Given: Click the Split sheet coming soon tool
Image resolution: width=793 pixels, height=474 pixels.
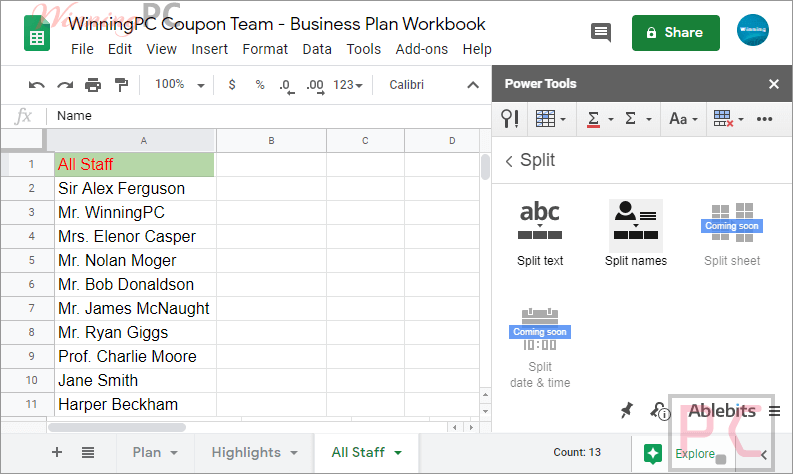Looking at the screenshot, I should click(732, 234).
